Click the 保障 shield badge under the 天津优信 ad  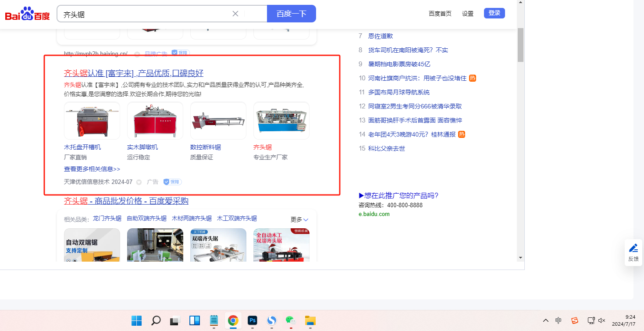point(172,182)
